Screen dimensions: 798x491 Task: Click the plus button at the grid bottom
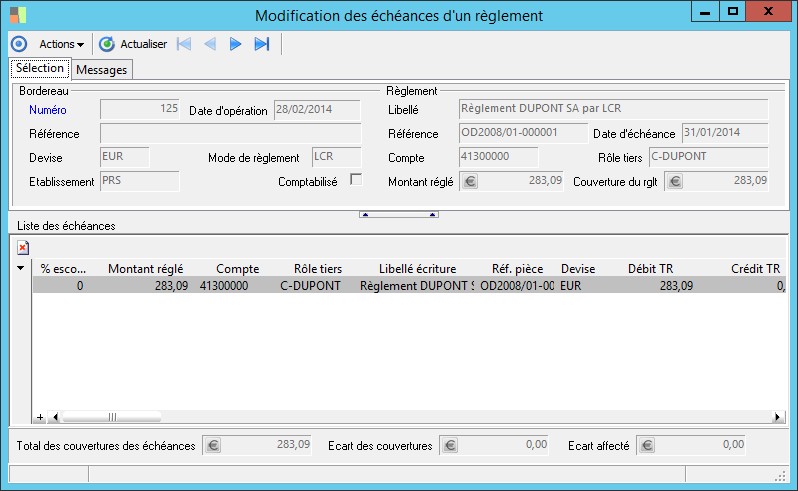tap(41, 417)
